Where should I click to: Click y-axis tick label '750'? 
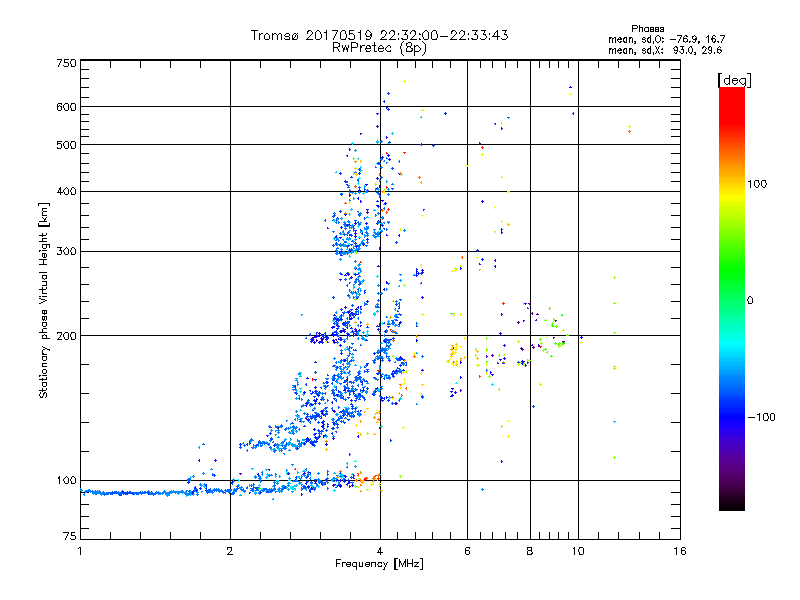pyautogui.click(x=66, y=63)
